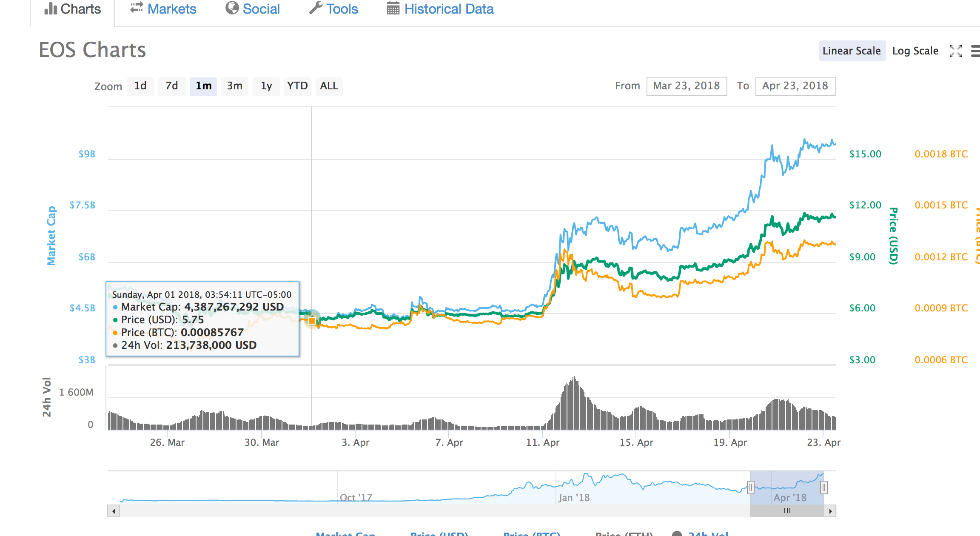Click the Historical Data calendar icon
The image size is (980, 536).
pos(393,8)
